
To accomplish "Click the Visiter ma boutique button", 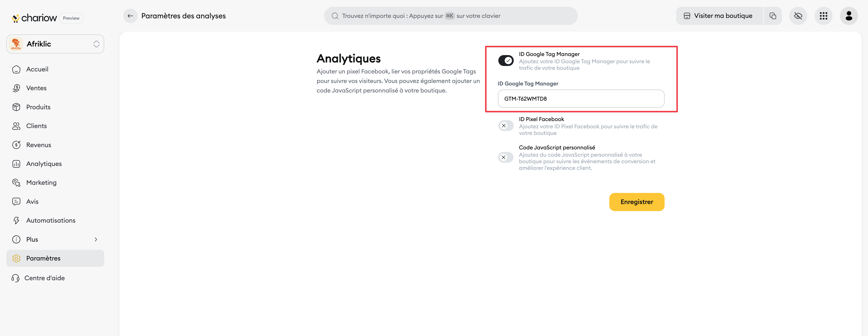I will pyautogui.click(x=719, y=16).
